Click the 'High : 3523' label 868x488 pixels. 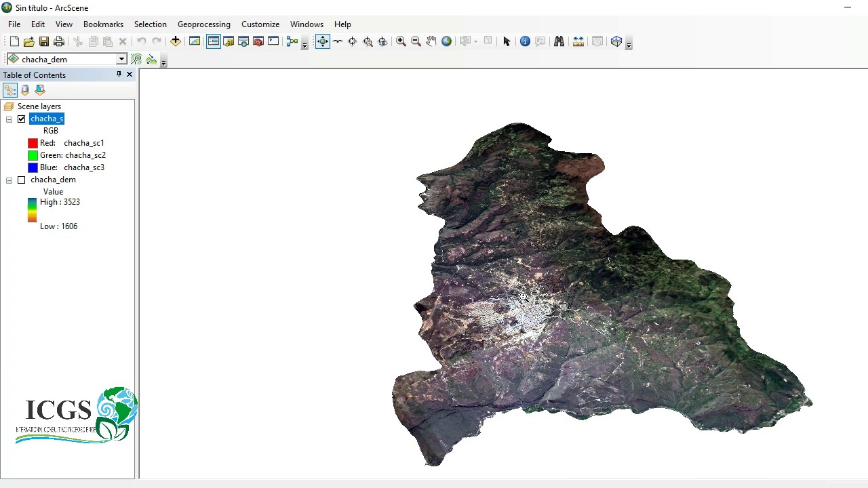(60, 202)
